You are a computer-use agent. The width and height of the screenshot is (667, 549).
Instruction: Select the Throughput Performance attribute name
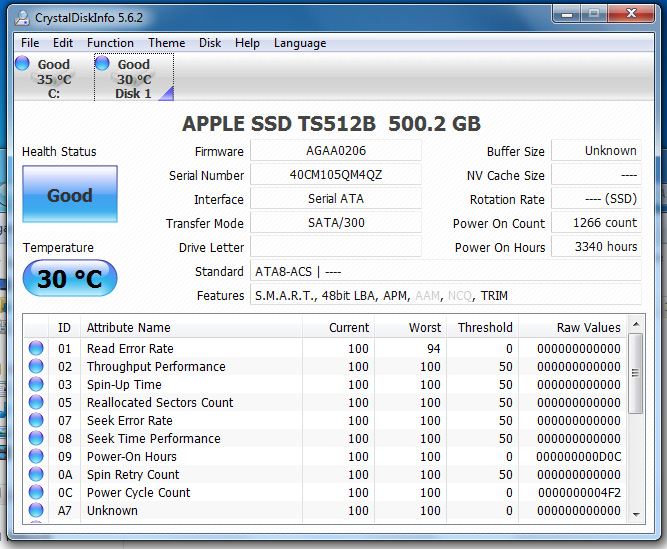coord(156,367)
